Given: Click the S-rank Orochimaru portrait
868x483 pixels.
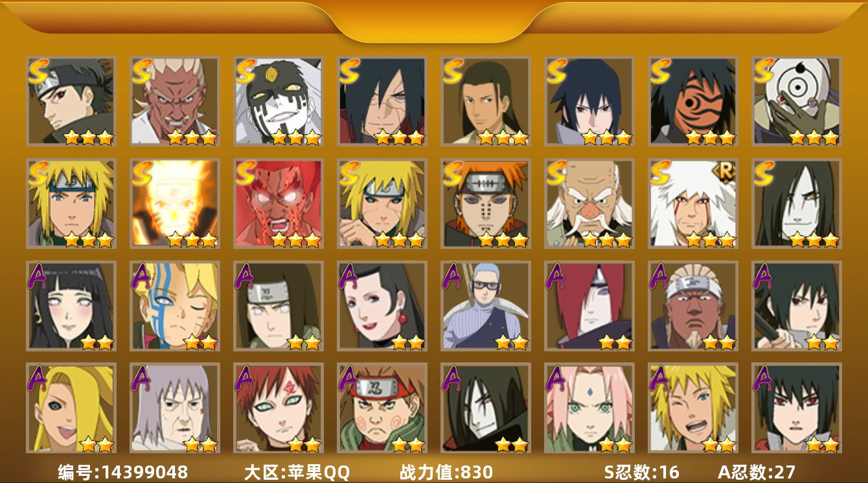Looking at the screenshot, I should [x=796, y=204].
